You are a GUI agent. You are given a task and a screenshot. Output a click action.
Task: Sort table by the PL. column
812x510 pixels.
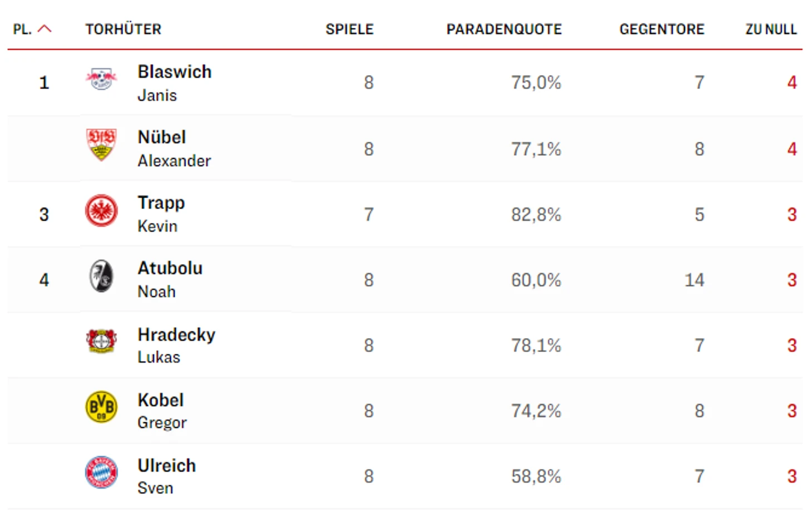pos(22,29)
